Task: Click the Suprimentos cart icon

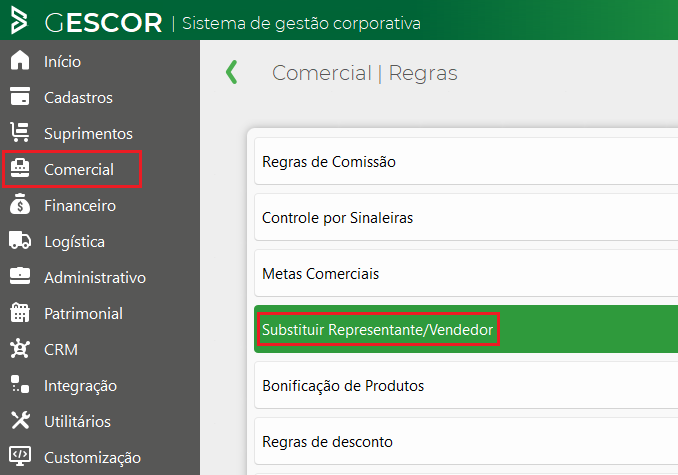Action: (x=20, y=132)
